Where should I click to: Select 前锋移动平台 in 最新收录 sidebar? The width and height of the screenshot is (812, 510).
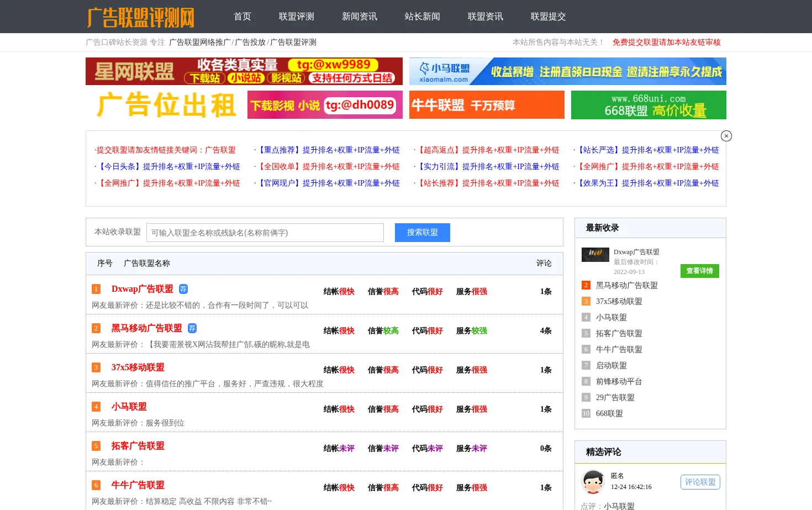[x=619, y=382]
